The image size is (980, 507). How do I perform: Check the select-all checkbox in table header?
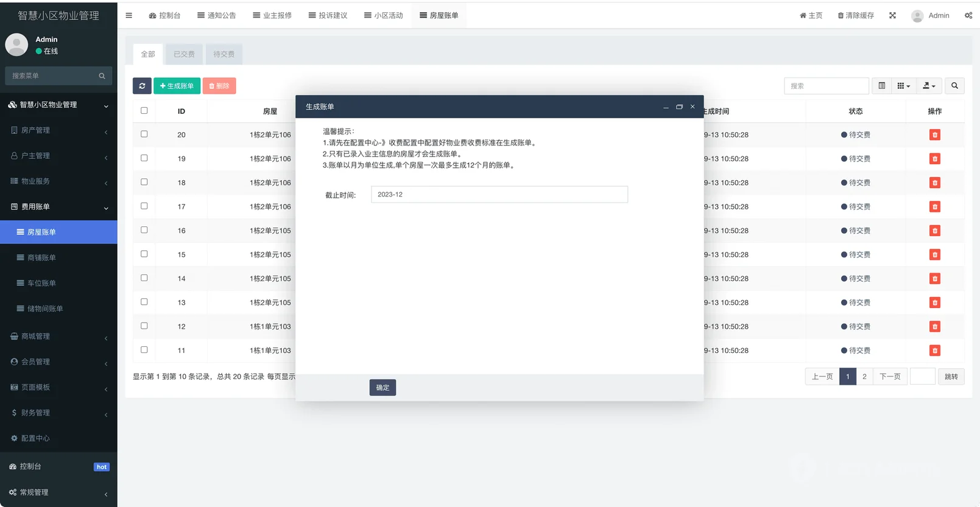pyautogui.click(x=144, y=111)
